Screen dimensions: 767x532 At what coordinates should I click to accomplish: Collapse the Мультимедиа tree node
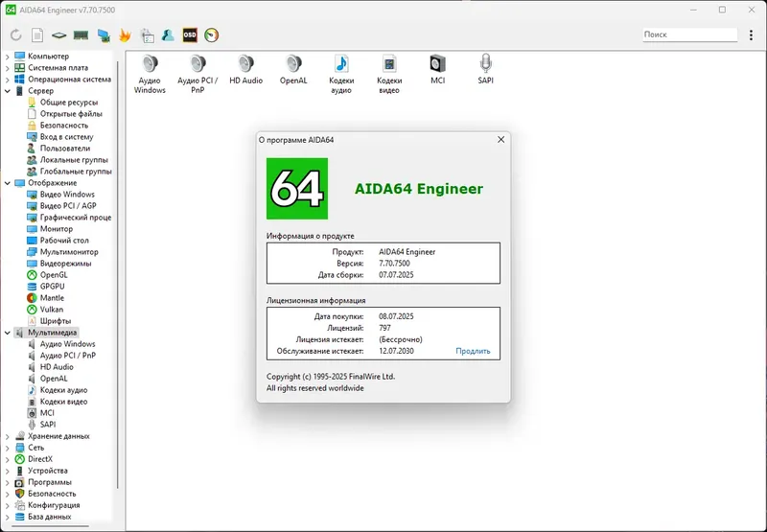coord(7,333)
